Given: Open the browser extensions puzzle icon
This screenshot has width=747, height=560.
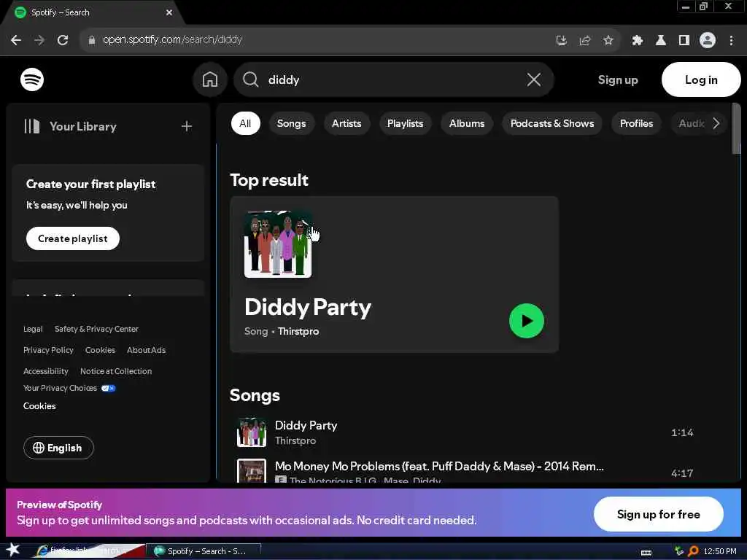Looking at the screenshot, I should click(x=637, y=41).
